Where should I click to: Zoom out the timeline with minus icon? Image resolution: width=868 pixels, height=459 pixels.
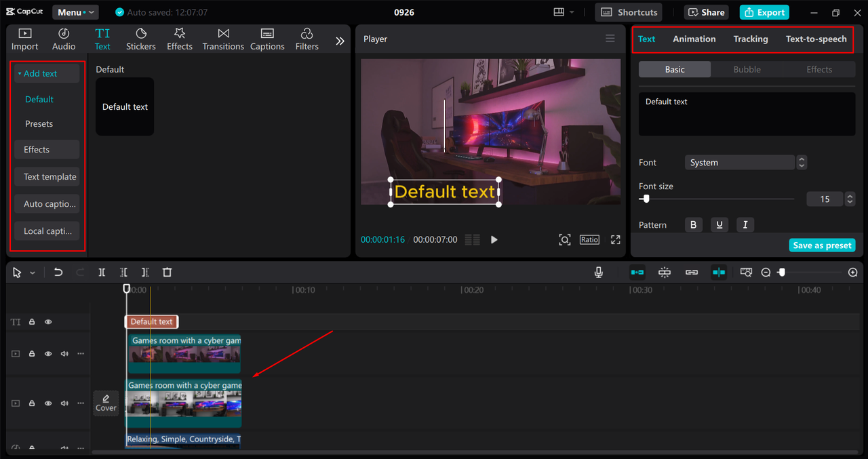coord(766,272)
